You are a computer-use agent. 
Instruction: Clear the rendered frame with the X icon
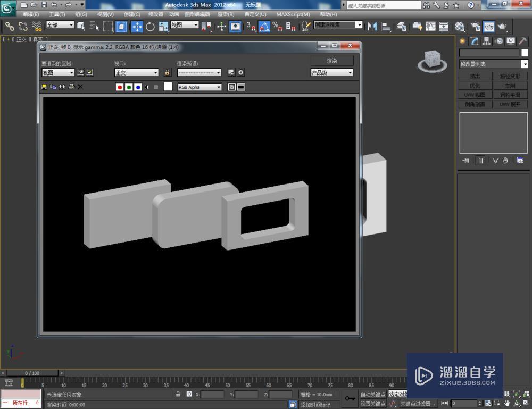(x=80, y=87)
